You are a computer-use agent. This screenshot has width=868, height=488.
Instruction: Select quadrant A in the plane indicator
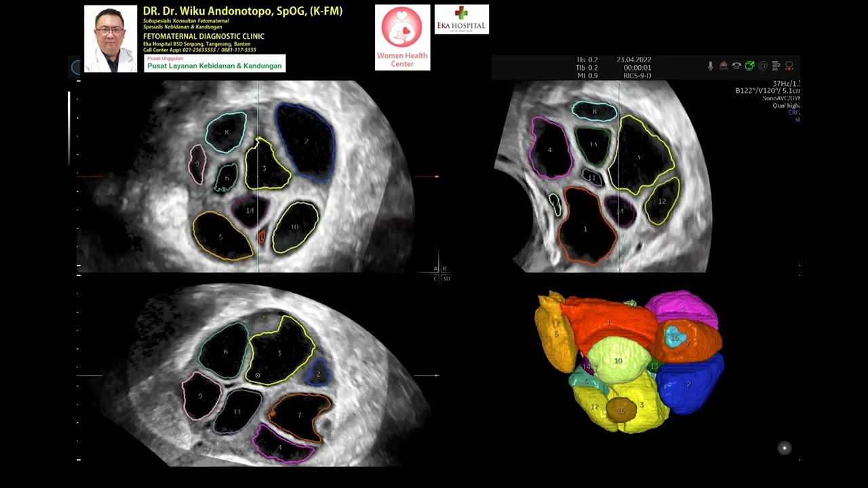pyautogui.click(x=436, y=269)
